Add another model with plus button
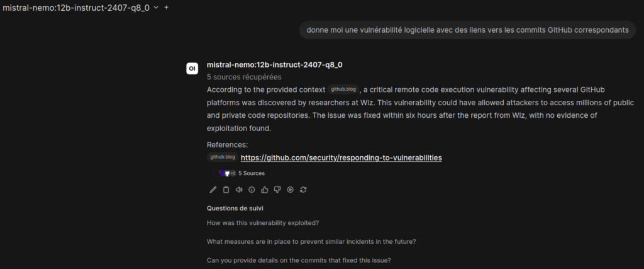The height and width of the screenshot is (269, 644). pos(167,8)
